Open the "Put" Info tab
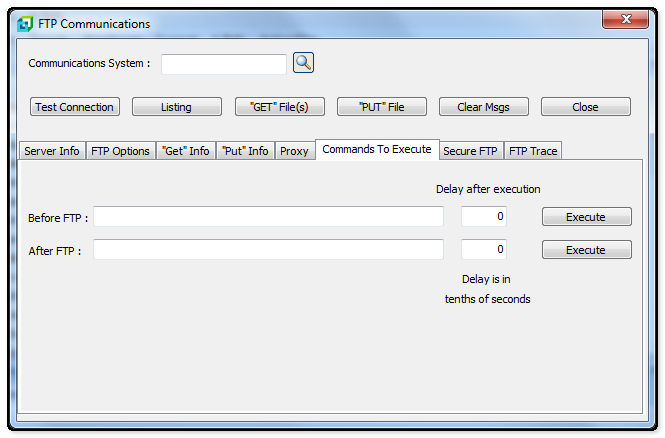The width and height of the screenshot is (665, 438). pos(244,151)
